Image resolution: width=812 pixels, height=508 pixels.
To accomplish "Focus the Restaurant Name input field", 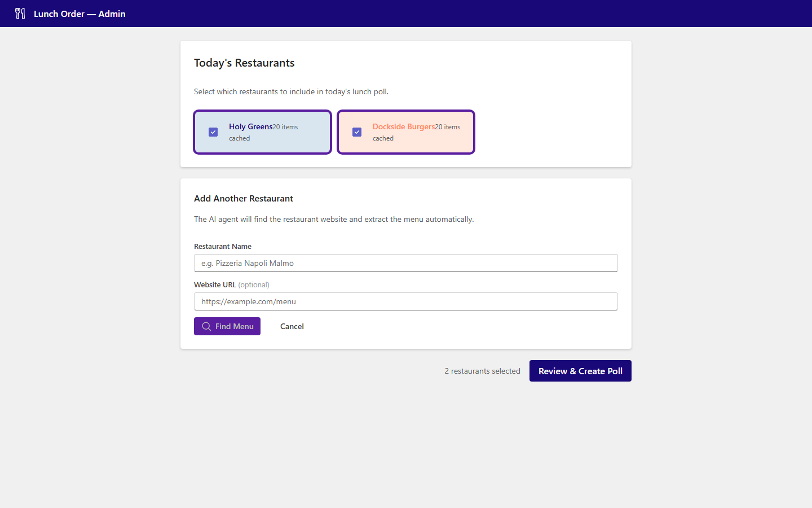I will (406, 263).
